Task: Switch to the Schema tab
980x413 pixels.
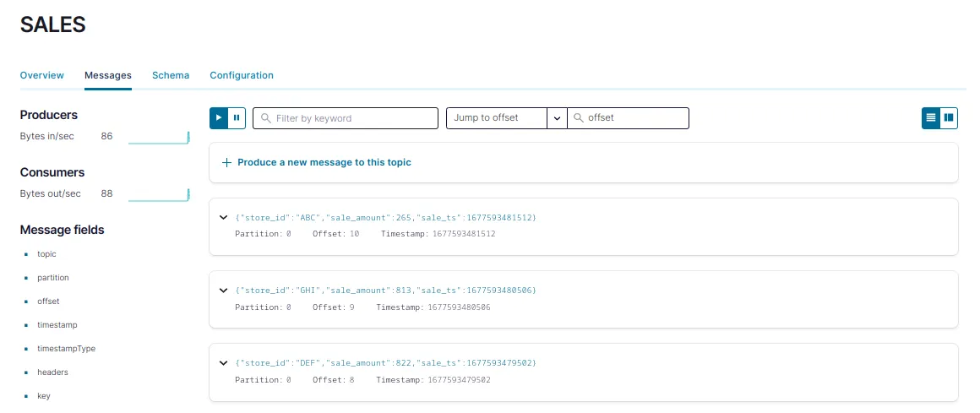Action: 171,75
